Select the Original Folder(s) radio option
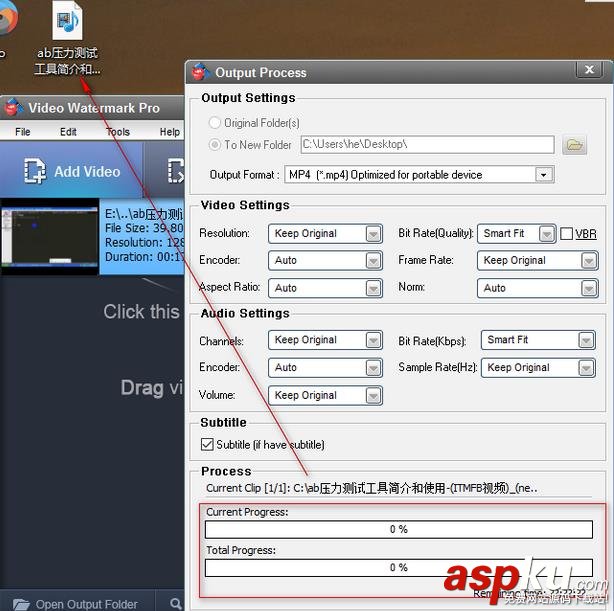The height and width of the screenshot is (611, 614). pyautogui.click(x=215, y=123)
